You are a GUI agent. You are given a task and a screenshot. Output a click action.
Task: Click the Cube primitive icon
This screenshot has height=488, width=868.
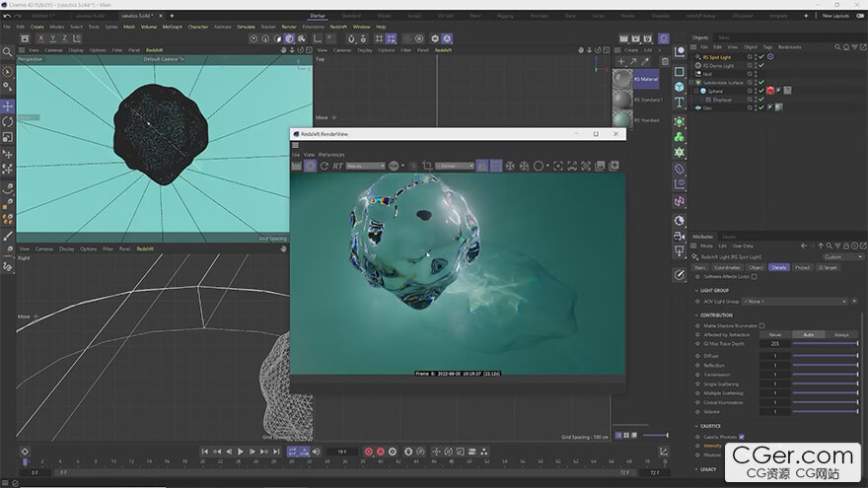(x=680, y=88)
